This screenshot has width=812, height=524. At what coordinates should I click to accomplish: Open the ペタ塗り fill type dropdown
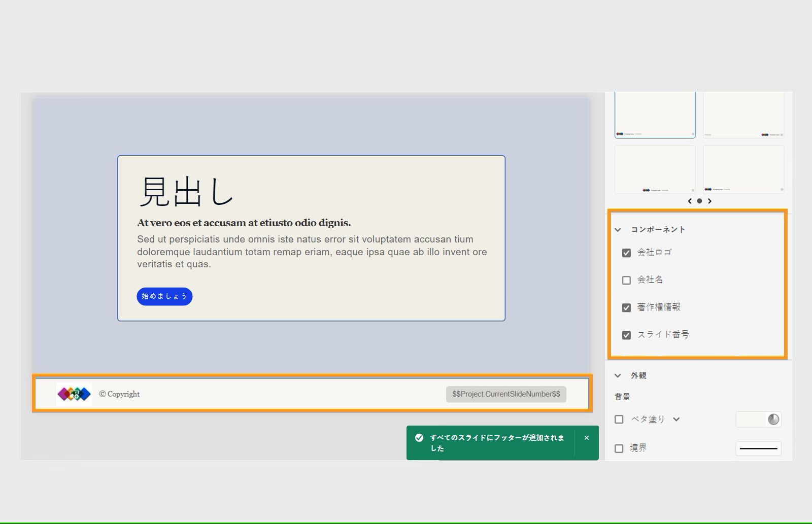click(675, 420)
